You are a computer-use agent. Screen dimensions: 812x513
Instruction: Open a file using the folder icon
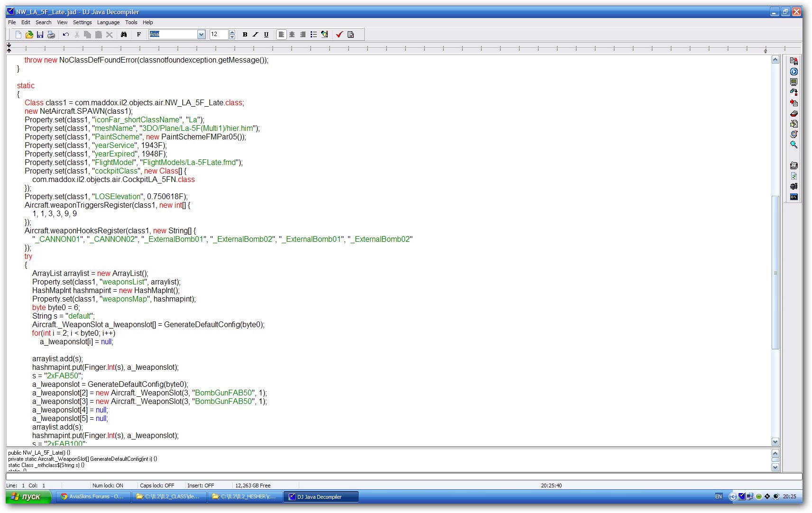click(x=29, y=34)
